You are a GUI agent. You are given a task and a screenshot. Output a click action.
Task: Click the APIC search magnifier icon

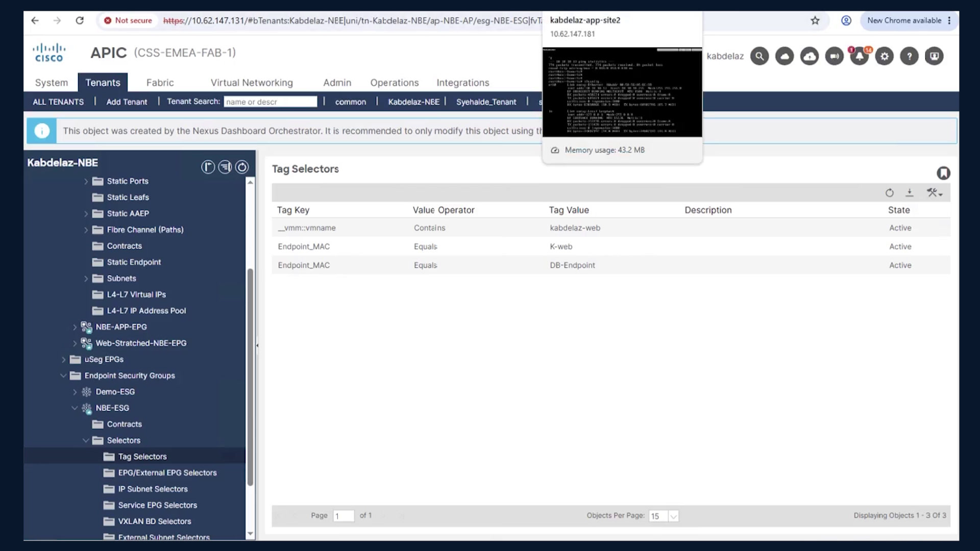759,56
